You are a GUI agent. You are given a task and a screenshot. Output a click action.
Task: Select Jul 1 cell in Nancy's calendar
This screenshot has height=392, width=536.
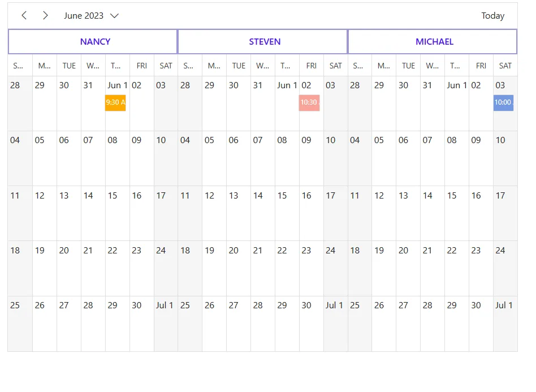166,324
